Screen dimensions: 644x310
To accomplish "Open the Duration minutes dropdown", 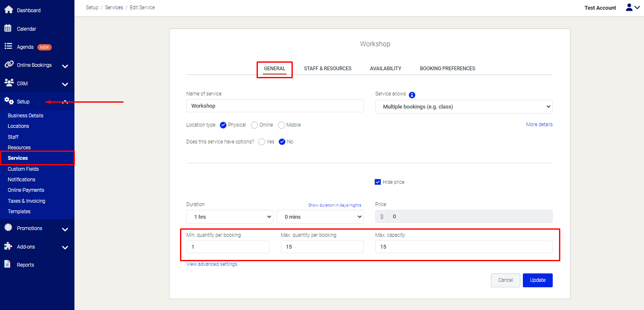I will pyautogui.click(x=320, y=217).
